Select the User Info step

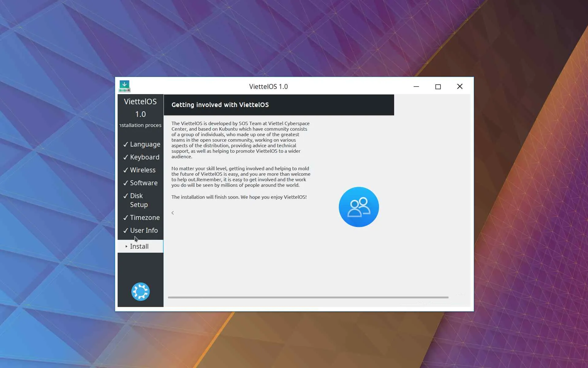coord(144,230)
